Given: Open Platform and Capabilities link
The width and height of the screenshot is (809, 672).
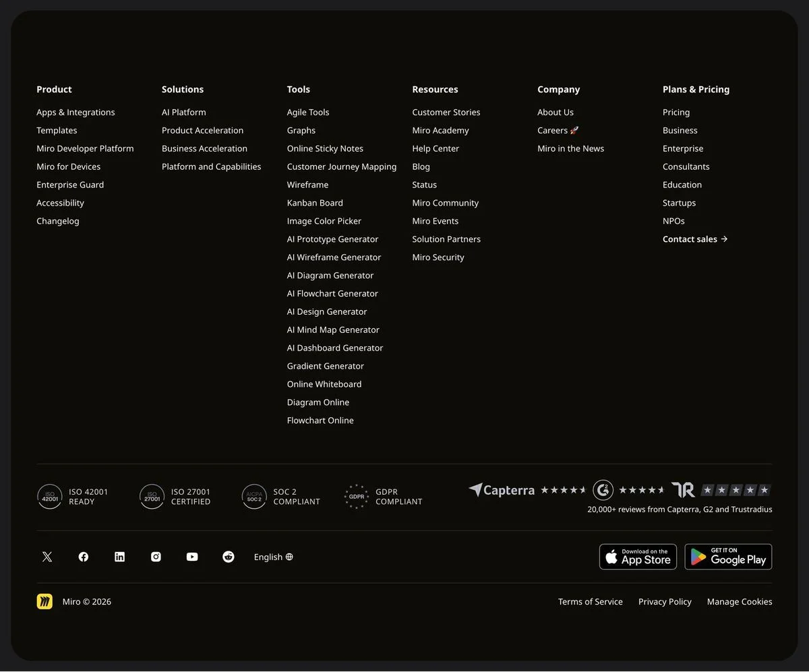Looking at the screenshot, I should [x=211, y=167].
